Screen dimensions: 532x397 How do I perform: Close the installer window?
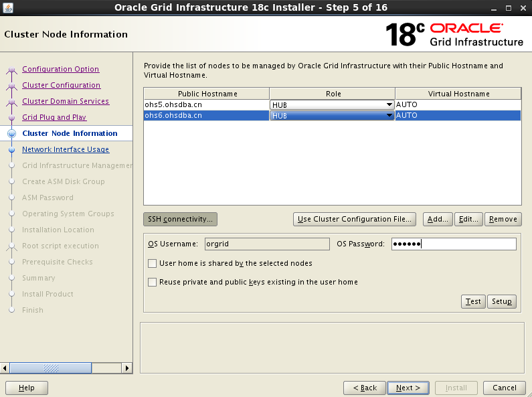click(523, 8)
